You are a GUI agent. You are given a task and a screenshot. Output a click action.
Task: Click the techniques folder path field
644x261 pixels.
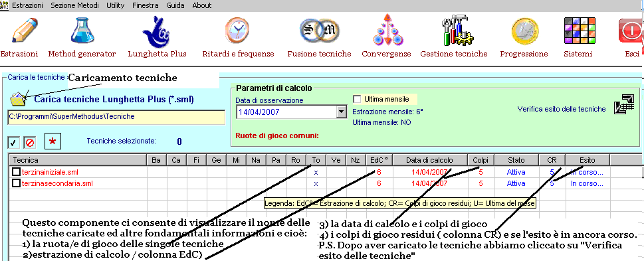116,117
